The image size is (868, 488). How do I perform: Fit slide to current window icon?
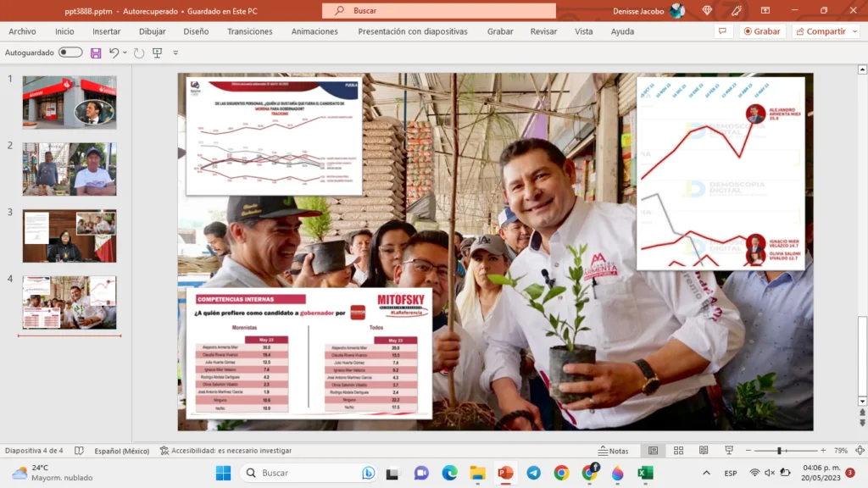[x=860, y=451]
